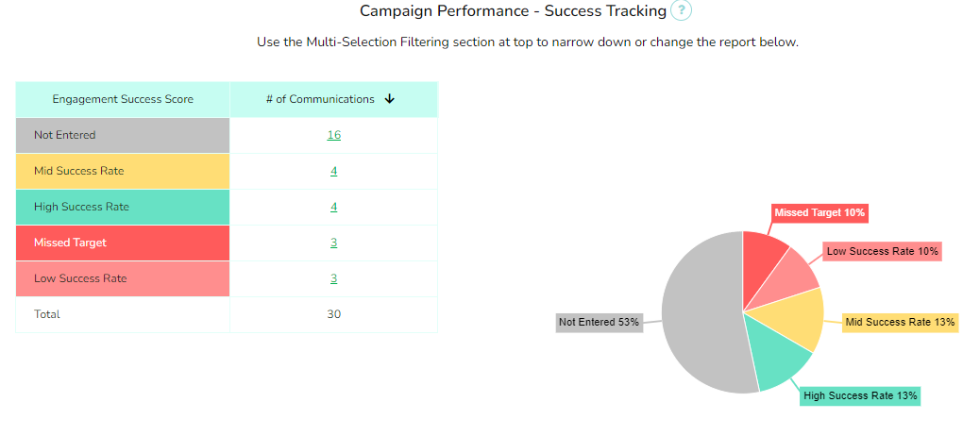Open the Missed Target count link
980x436 pixels.
tap(334, 243)
